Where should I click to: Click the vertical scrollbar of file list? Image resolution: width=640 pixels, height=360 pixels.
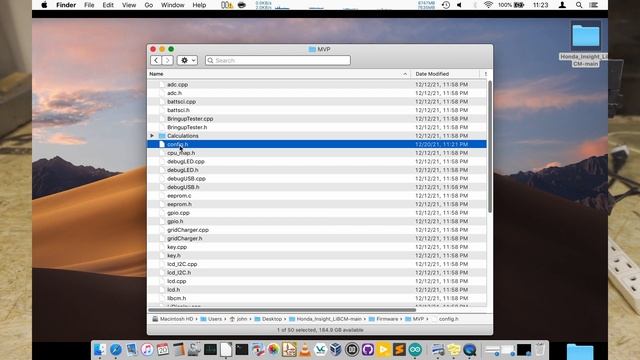pos(490,147)
